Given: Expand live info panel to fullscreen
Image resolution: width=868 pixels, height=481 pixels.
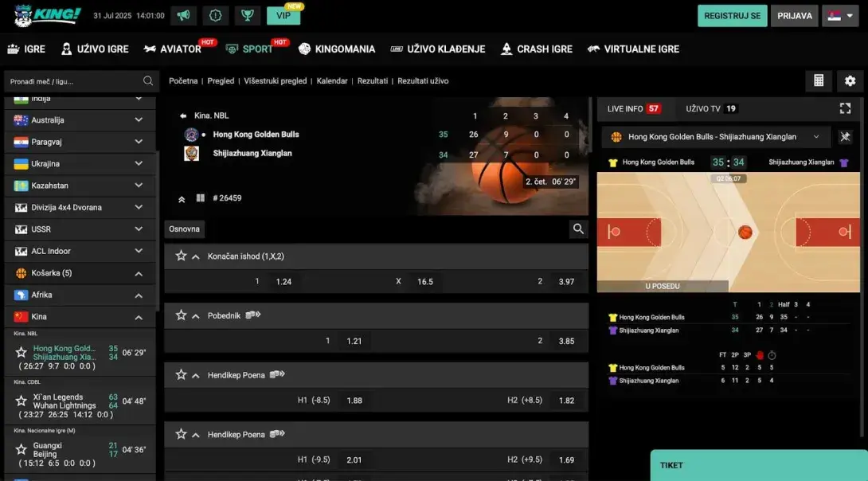Looking at the screenshot, I should coord(846,108).
